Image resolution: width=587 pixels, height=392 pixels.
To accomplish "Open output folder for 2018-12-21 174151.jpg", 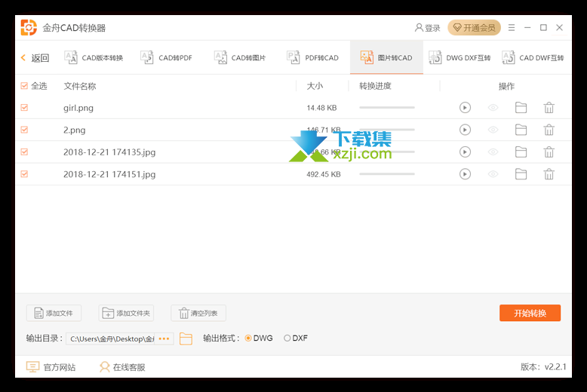I will click(x=521, y=174).
